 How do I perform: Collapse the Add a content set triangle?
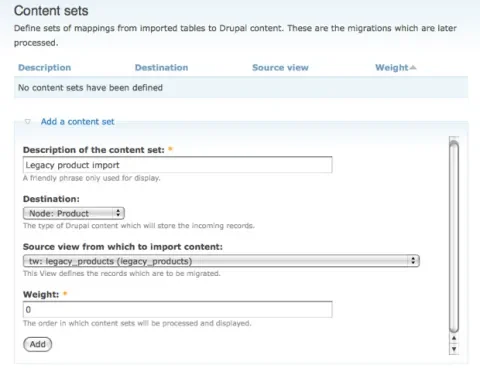pos(28,122)
